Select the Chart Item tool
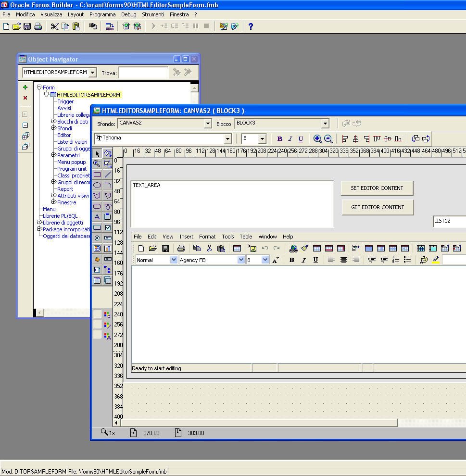The width and height of the screenshot is (466, 476). pos(107,249)
